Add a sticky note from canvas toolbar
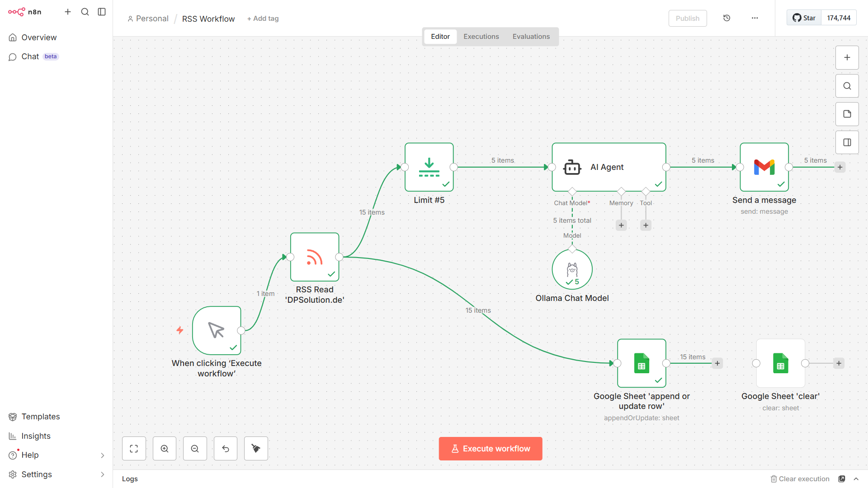Screen dimensions: 868x488 coord(847,114)
